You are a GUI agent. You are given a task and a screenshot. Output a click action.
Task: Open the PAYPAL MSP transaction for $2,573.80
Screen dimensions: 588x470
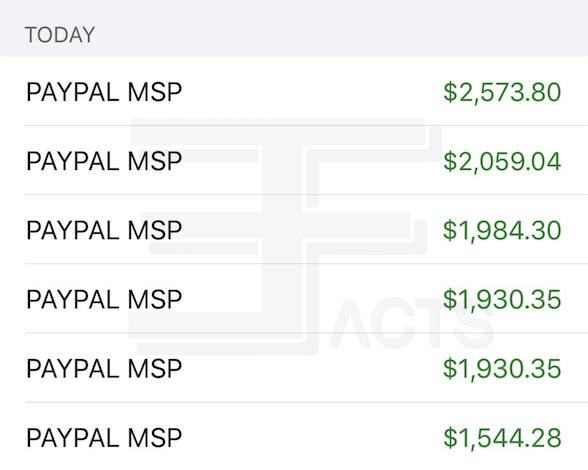coord(294,91)
